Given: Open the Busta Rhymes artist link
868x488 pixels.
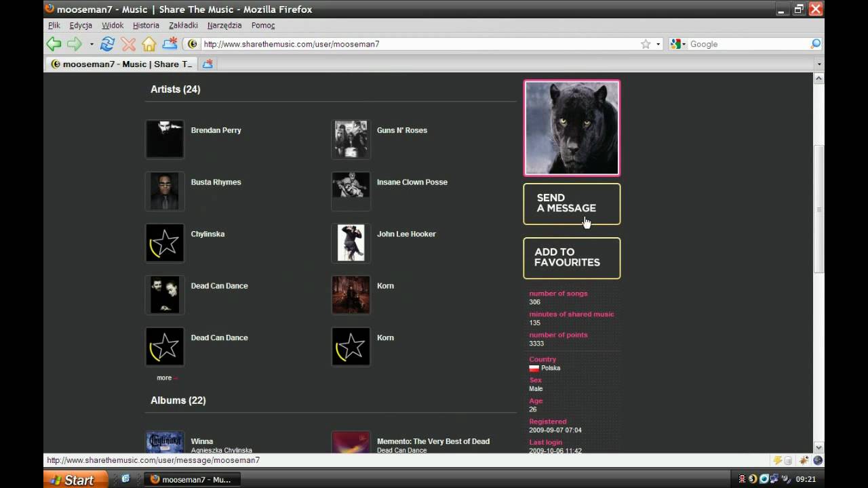Looking at the screenshot, I should [x=216, y=182].
